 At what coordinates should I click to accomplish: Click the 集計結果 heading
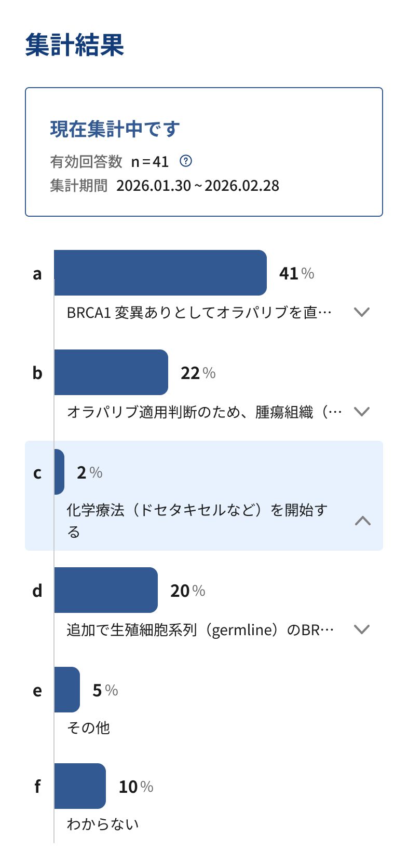click(75, 45)
